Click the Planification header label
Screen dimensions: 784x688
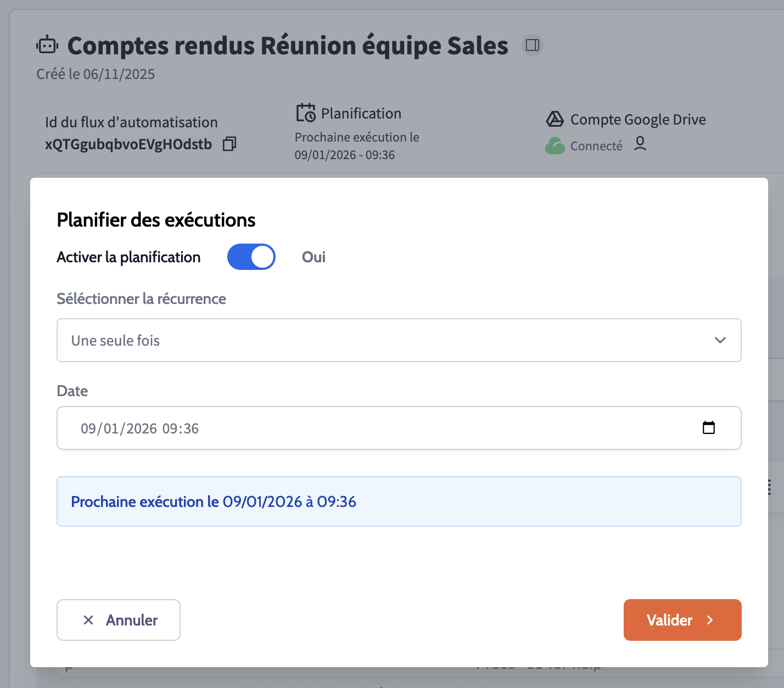[x=361, y=114]
